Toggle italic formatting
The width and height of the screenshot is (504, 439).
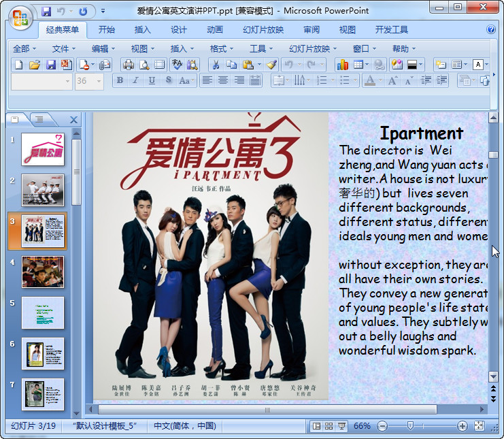pos(135,80)
